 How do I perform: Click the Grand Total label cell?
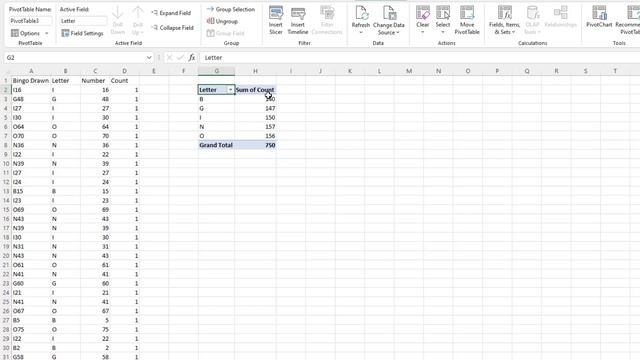click(216, 145)
